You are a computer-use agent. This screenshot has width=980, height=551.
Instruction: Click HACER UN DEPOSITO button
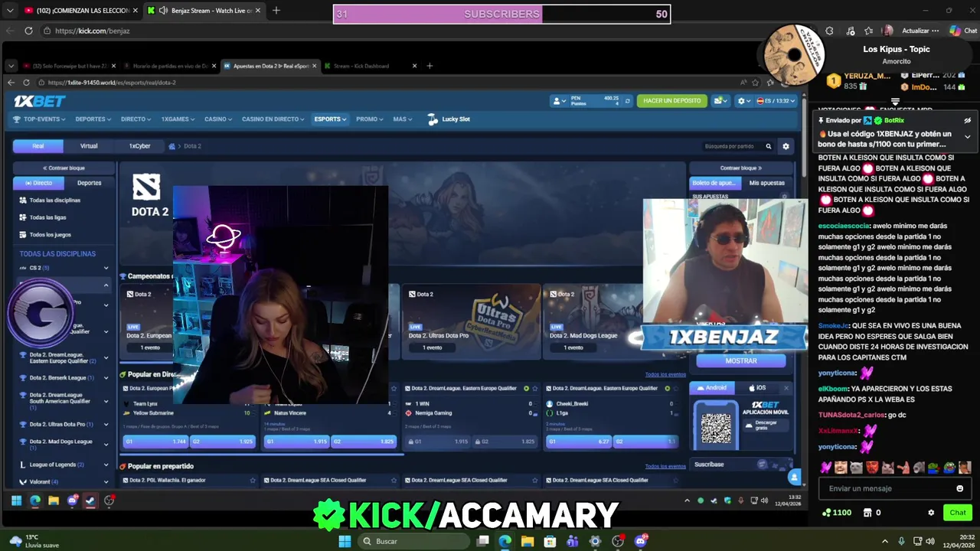point(672,101)
